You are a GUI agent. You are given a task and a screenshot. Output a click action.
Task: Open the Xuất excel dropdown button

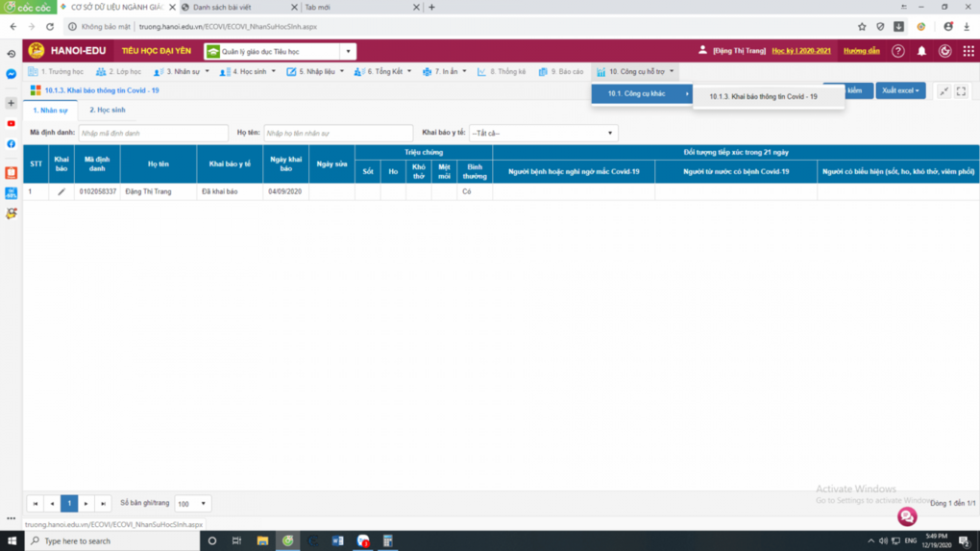click(x=900, y=90)
